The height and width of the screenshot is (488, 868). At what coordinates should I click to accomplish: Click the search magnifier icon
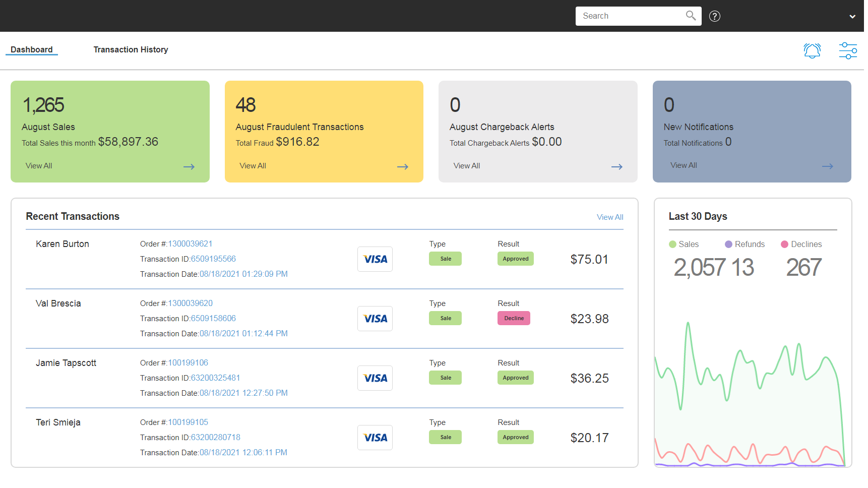(691, 16)
